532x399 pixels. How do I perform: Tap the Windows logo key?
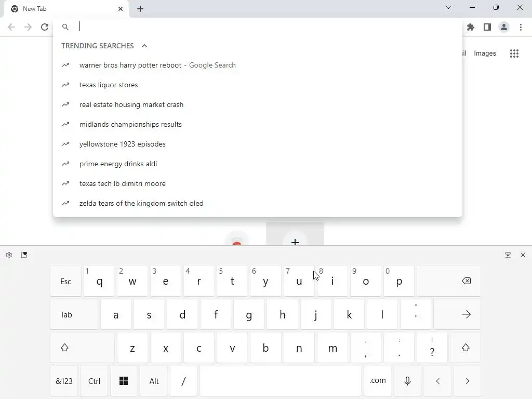click(124, 381)
